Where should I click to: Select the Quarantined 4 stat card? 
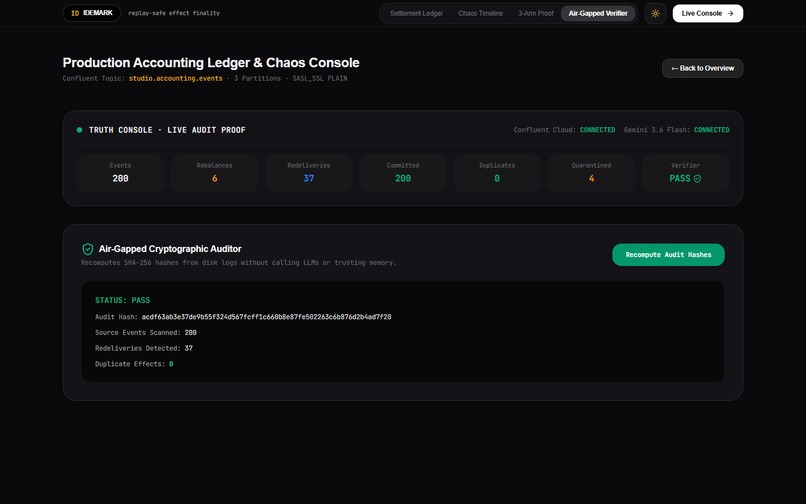(x=591, y=173)
